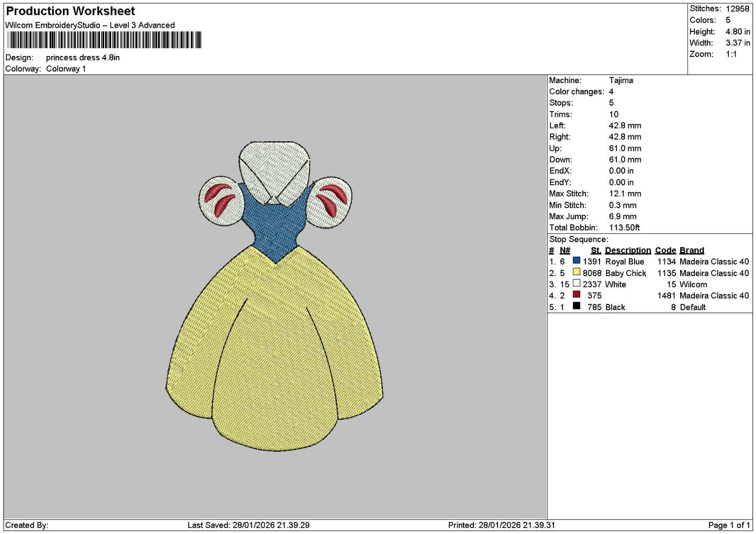Click the princess dress embroidery preview
756x534 pixels.
(x=275, y=296)
